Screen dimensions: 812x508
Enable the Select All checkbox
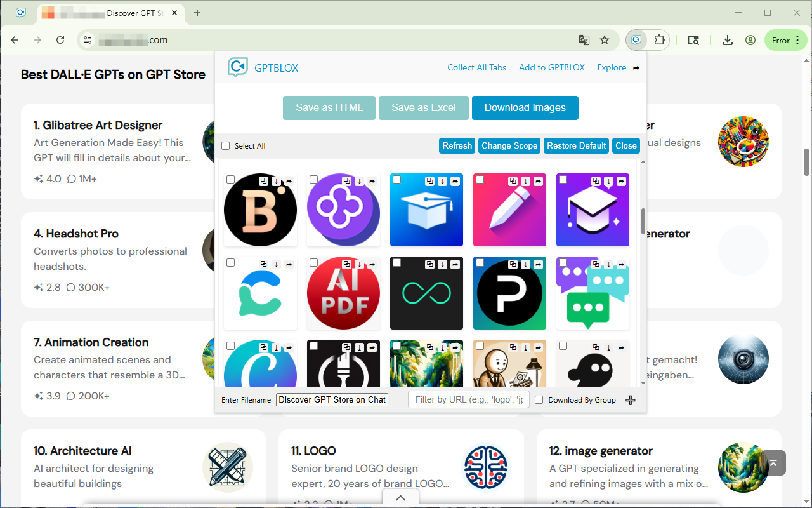pyautogui.click(x=225, y=145)
